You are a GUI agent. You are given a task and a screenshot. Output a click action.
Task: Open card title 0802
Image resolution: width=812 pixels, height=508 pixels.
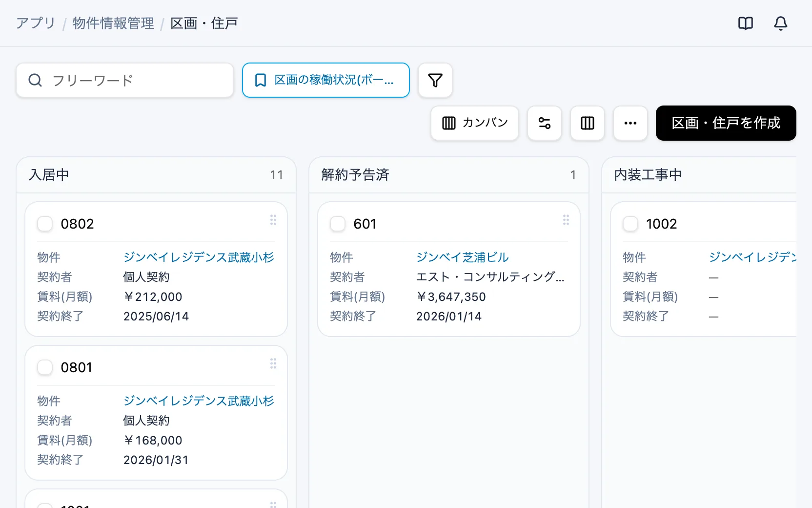point(77,224)
